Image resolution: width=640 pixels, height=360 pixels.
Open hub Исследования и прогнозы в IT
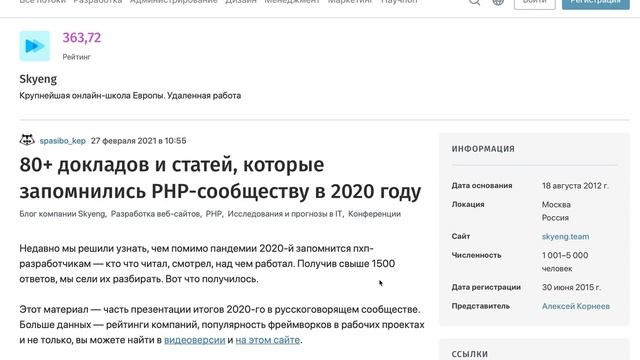click(x=284, y=214)
